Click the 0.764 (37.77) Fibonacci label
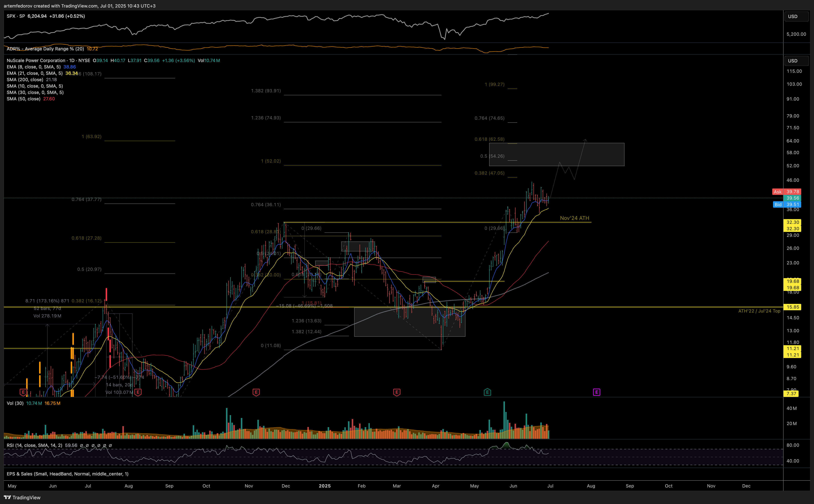Image resolution: width=814 pixels, height=504 pixels. tap(86, 199)
